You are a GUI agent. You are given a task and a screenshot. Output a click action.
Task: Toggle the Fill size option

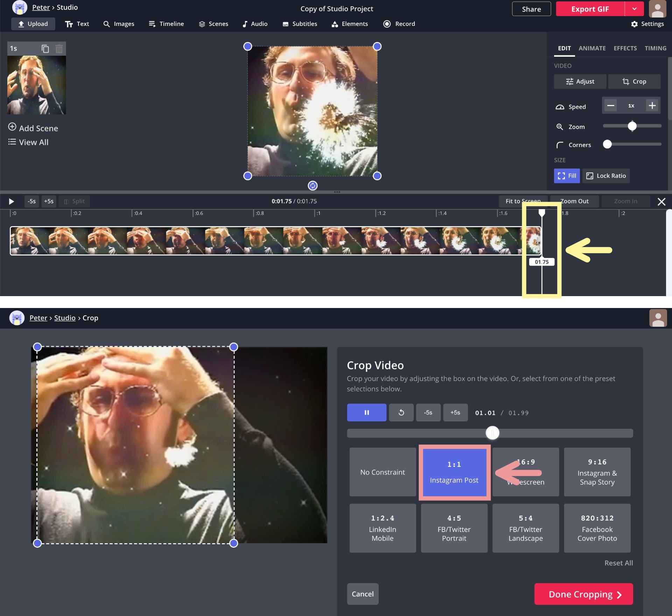pyautogui.click(x=567, y=176)
